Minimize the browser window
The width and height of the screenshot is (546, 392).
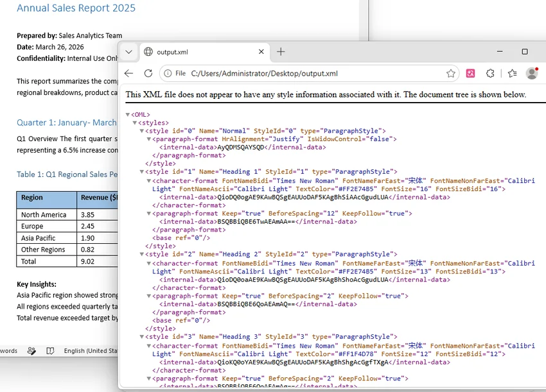pyautogui.click(x=500, y=51)
